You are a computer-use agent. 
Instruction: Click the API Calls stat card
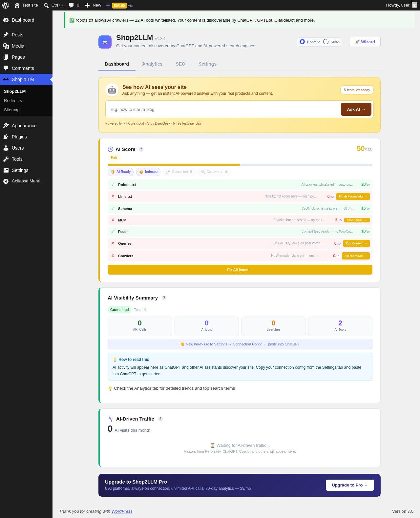(x=140, y=326)
